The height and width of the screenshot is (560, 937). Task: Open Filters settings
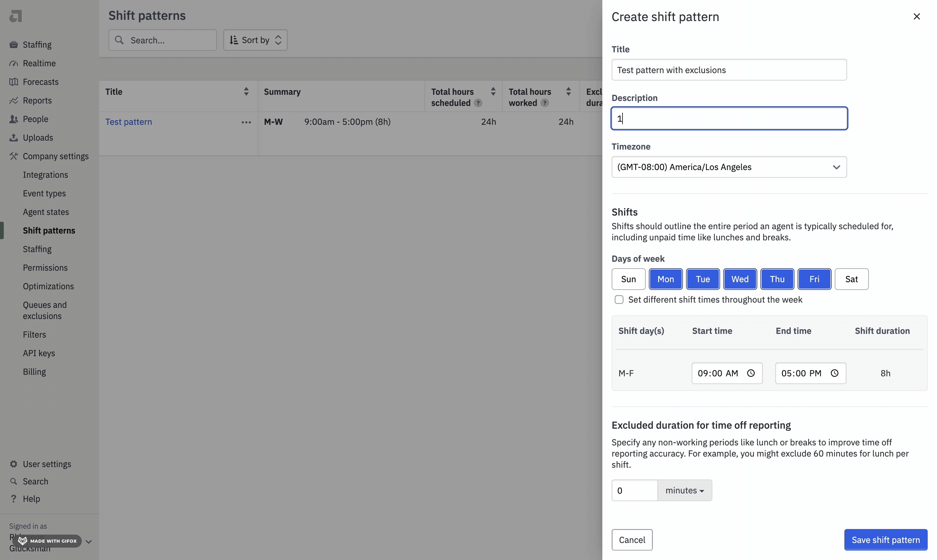point(34,334)
